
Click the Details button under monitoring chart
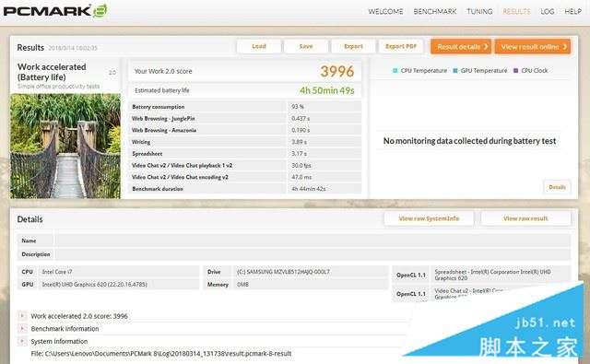pos(557,187)
